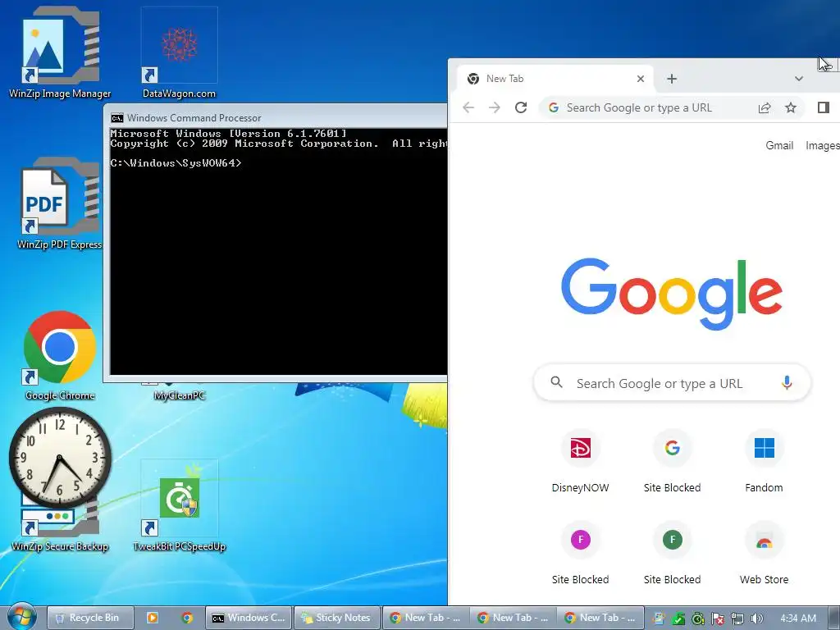Select the TweakBit PCSpeedUp desktop icon
840x630 pixels.
coord(179,505)
